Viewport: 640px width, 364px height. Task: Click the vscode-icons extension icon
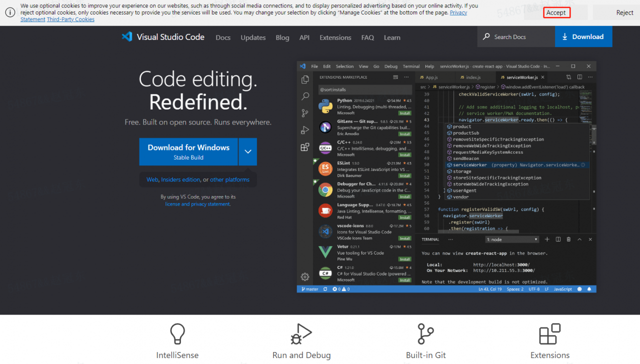point(325,231)
